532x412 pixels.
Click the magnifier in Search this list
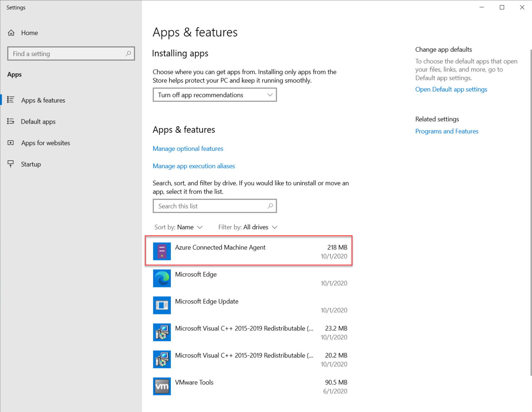270,206
